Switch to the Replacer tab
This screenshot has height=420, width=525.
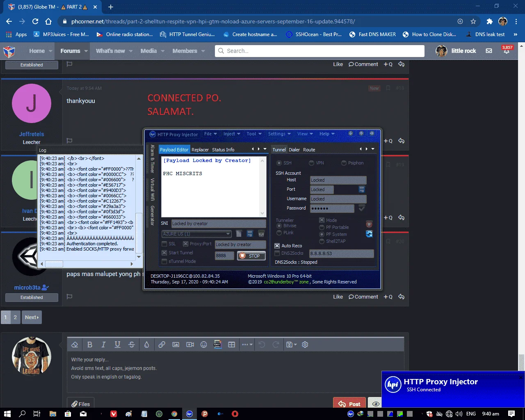pyautogui.click(x=200, y=150)
